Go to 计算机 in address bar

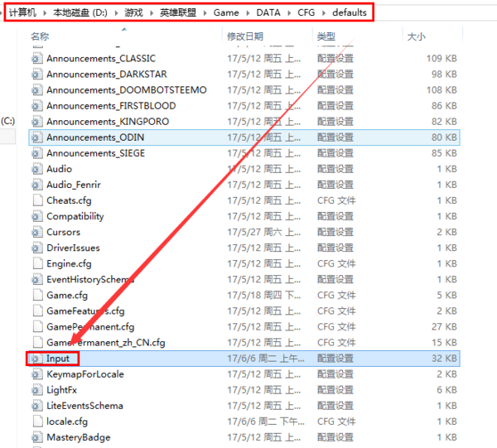[22, 12]
